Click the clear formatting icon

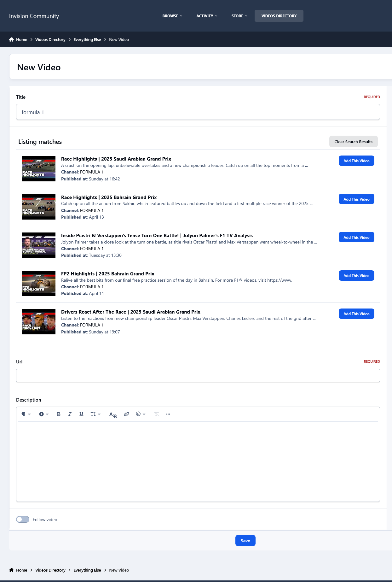[x=157, y=414]
